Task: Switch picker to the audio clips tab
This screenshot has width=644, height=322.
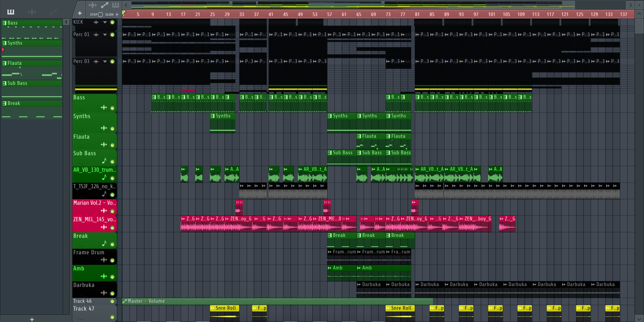Action: (x=32, y=12)
